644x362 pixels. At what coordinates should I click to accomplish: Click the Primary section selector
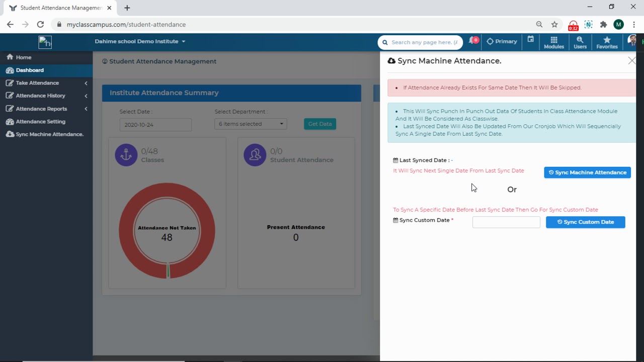click(502, 42)
